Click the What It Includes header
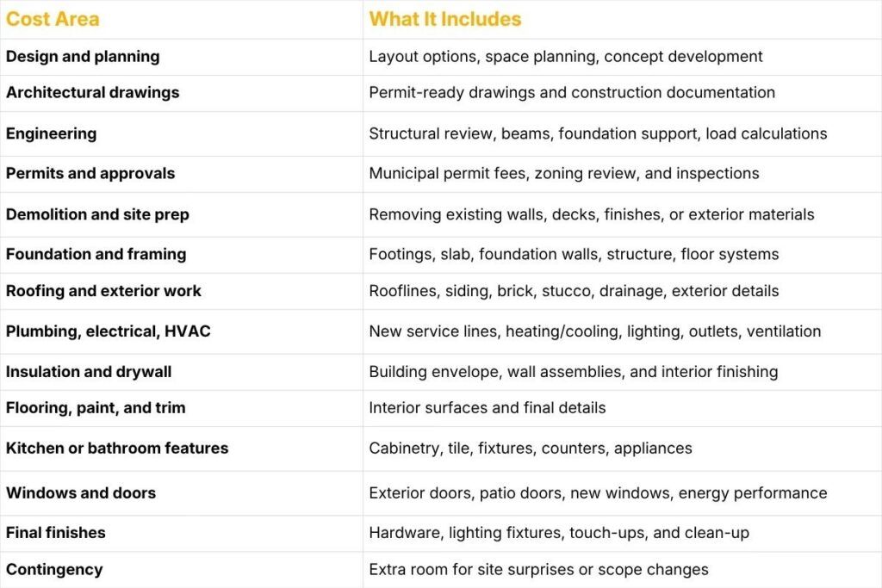Viewport: 882px width, 588px height. 445,19
